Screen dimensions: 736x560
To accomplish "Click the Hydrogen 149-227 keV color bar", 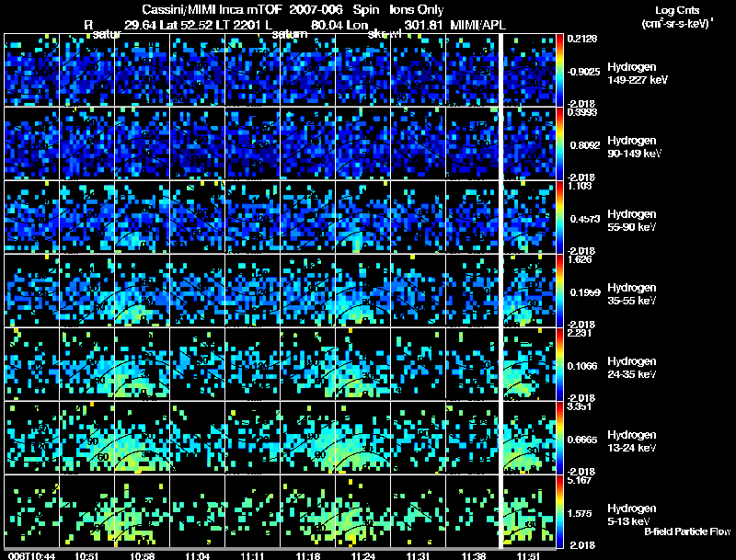I will point(559,70).
